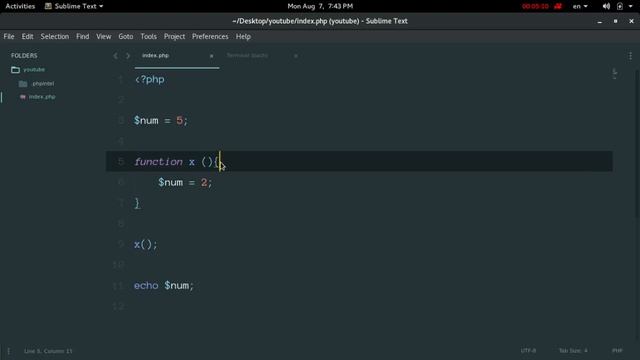Close the second faded tab
The width and height of the screenshot is (640, 360).
coord(296,56)
